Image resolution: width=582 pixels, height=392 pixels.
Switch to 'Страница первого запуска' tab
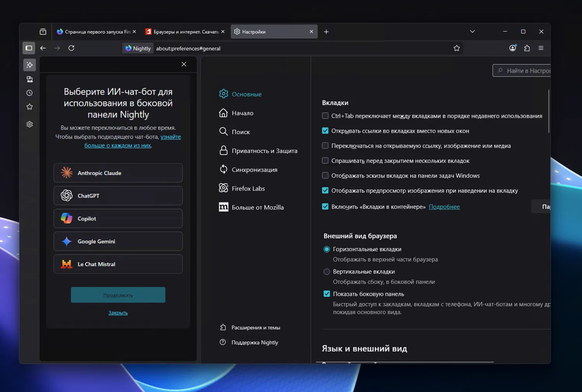(97, 32)
